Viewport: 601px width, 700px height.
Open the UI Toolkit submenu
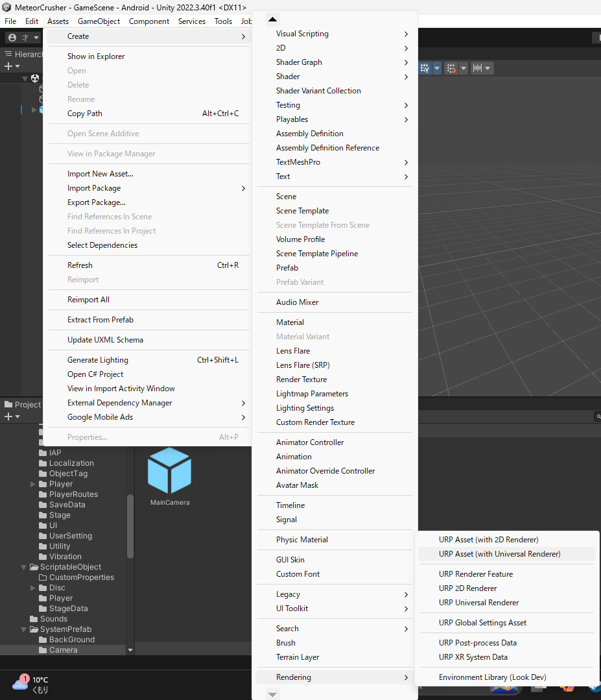[335, 609]
